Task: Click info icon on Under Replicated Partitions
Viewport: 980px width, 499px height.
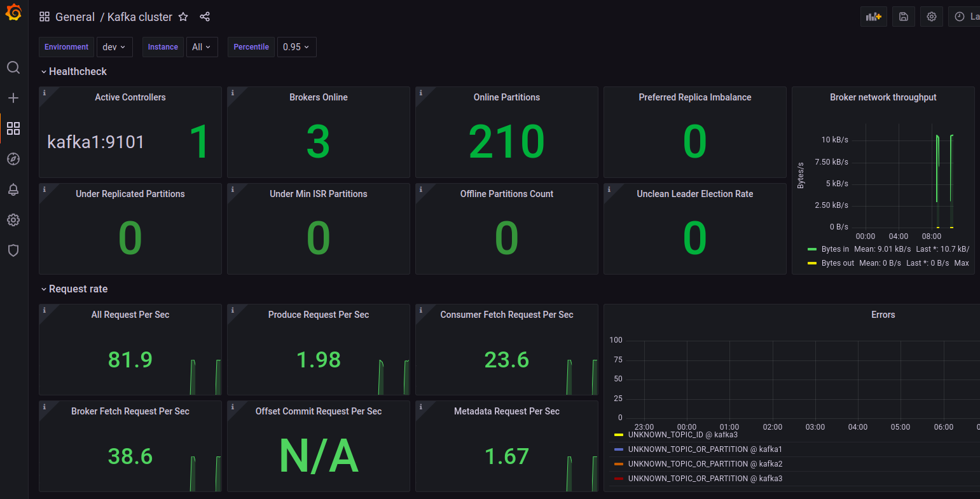Action: 44,189
